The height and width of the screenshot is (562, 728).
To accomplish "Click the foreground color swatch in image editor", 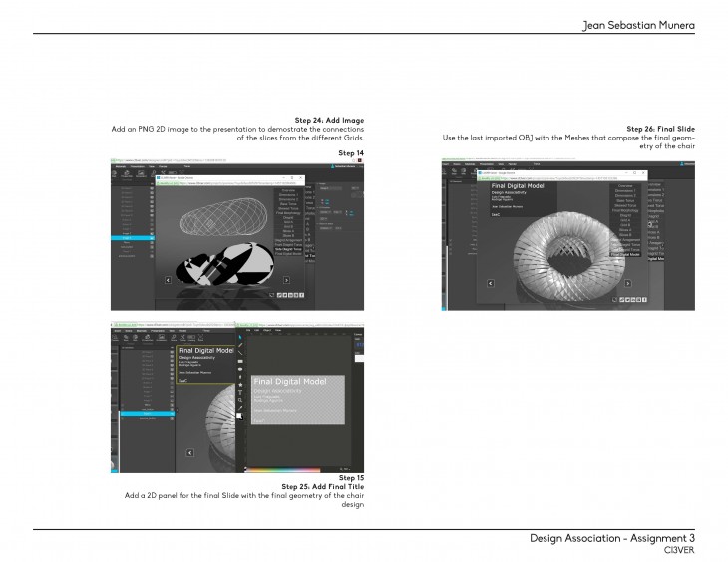I will coord(240,414).
